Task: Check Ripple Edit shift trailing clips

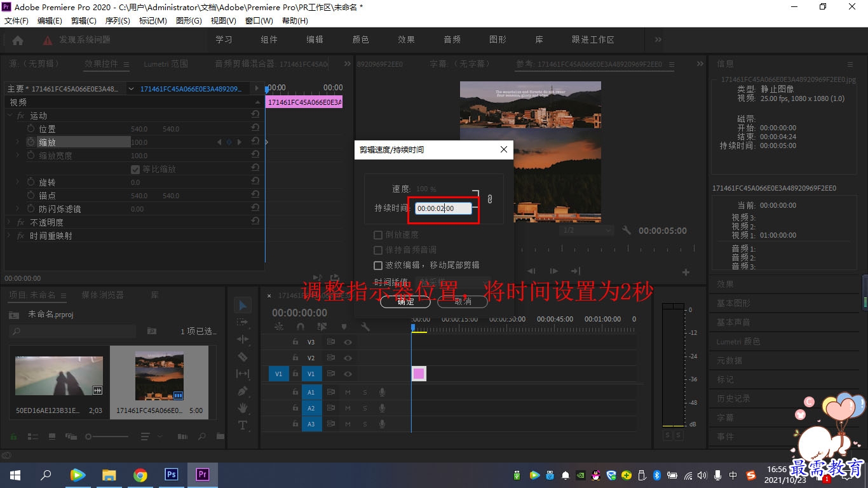Action: (x=378, y=265)
